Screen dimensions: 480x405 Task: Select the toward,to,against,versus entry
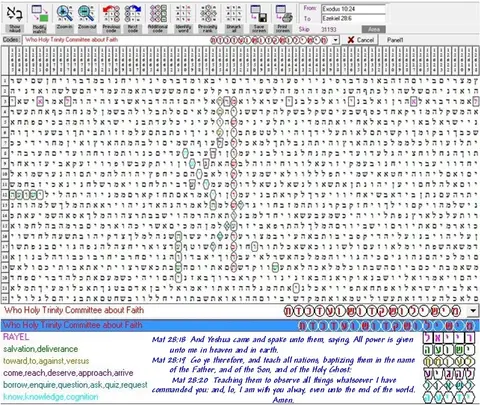tap(46, 361)
